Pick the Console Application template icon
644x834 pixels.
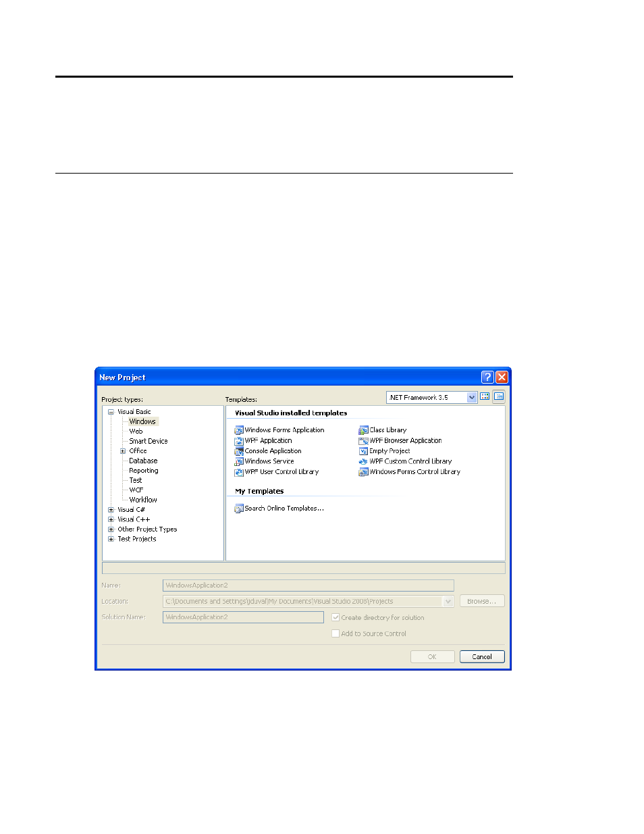pos(239,451)
